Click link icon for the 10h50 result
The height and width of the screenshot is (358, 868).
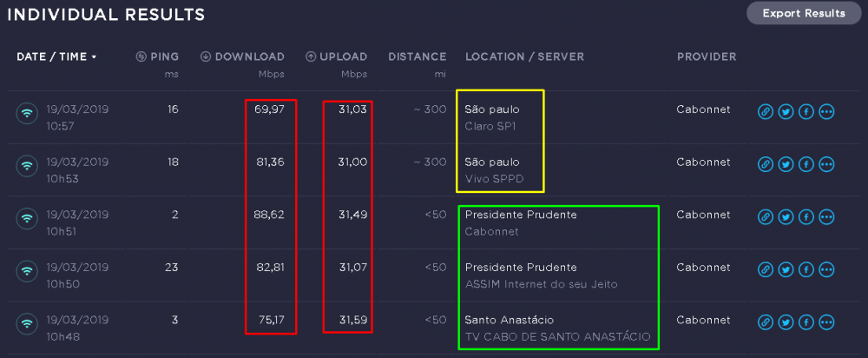[765, 269]
